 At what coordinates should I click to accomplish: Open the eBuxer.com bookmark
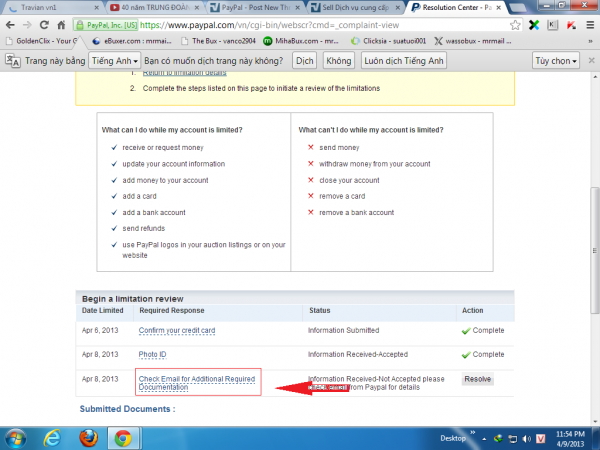(132, 41)
